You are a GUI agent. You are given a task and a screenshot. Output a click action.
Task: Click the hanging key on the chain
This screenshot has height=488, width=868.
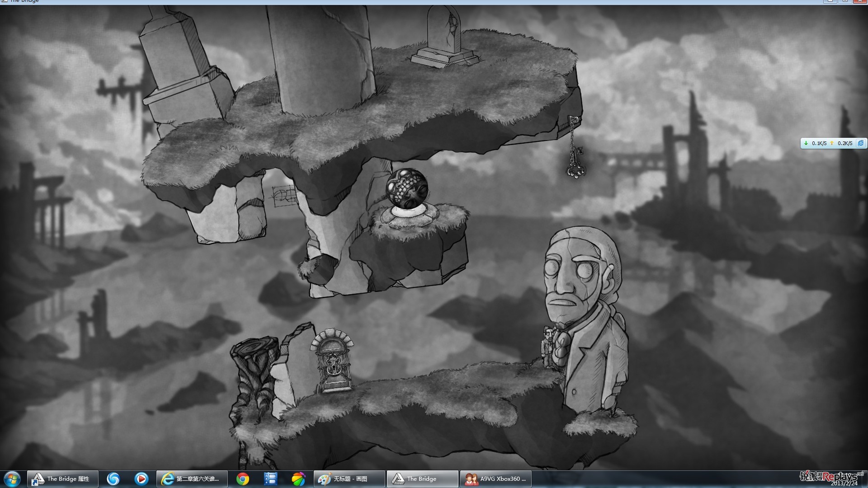pos(576,162)
